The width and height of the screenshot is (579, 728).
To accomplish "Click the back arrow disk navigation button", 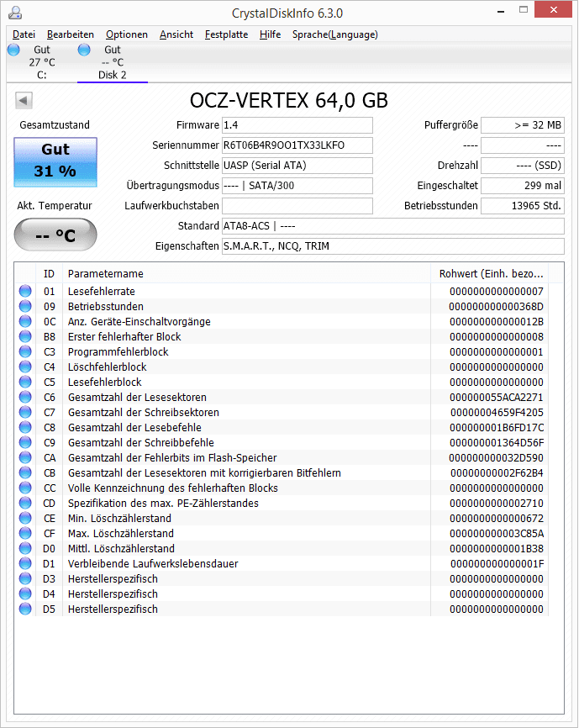I will tap(24, 100).
